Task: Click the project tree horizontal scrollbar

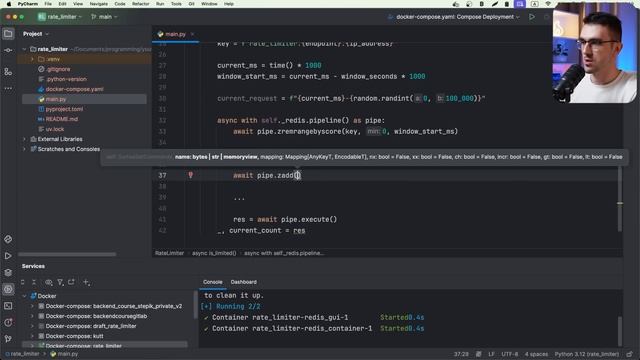Action: [x=67, y=254]
